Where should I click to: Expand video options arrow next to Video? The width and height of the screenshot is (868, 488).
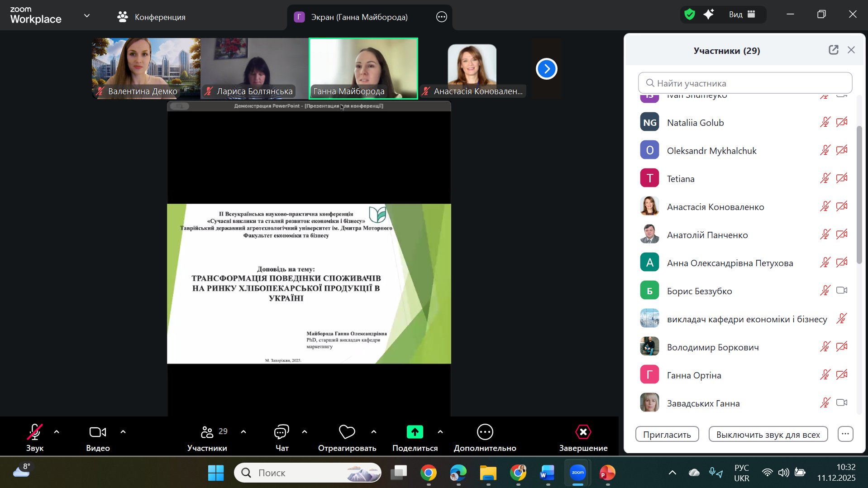coord(123,432)
